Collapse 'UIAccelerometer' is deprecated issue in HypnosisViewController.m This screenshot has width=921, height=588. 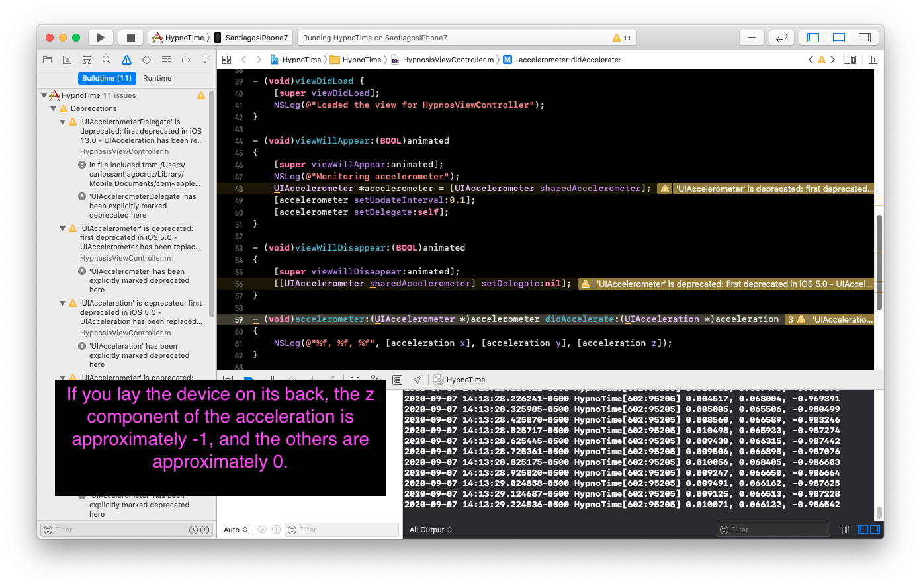[x=63, y=228]
